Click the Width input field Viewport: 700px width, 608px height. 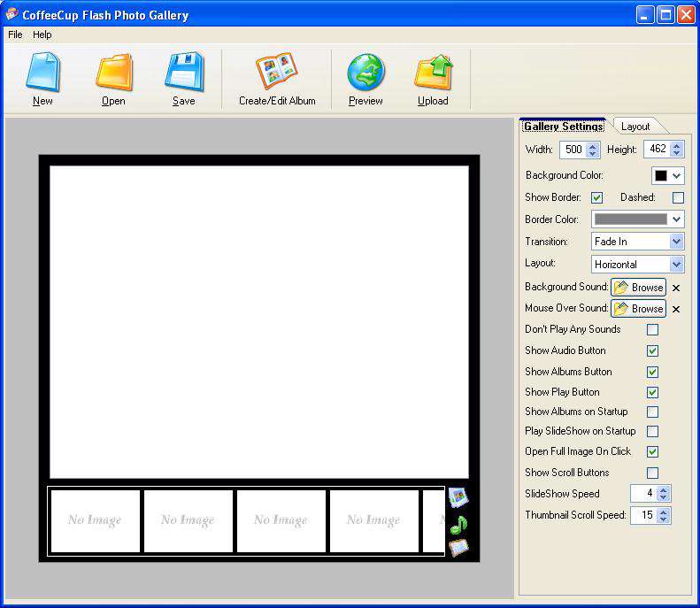573,150
